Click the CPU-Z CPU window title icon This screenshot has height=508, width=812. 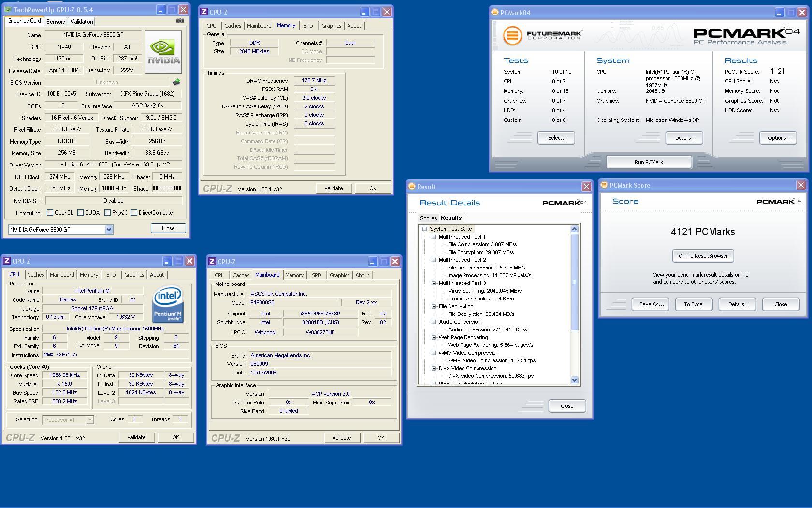(7, 261)
